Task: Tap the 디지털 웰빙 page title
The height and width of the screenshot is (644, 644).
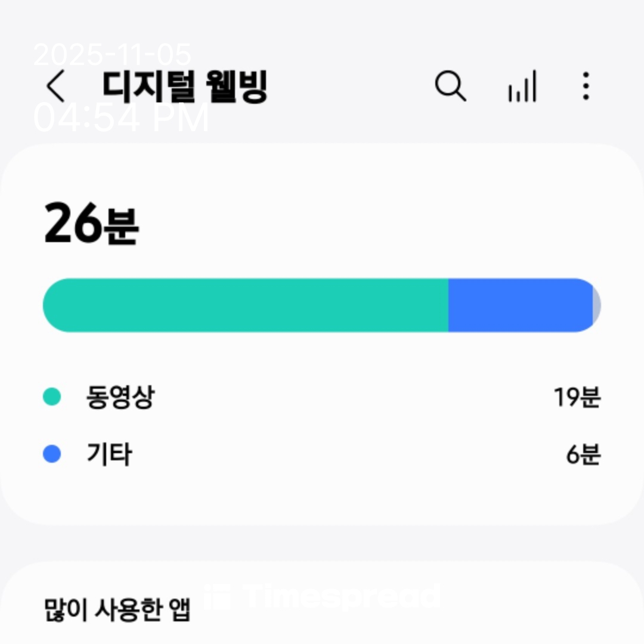Action: [185, 86]
